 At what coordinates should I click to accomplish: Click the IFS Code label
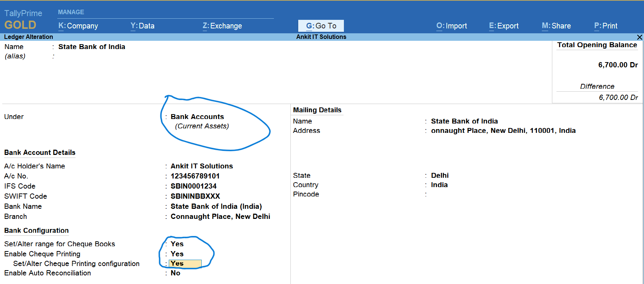click(x=20, y=186)
